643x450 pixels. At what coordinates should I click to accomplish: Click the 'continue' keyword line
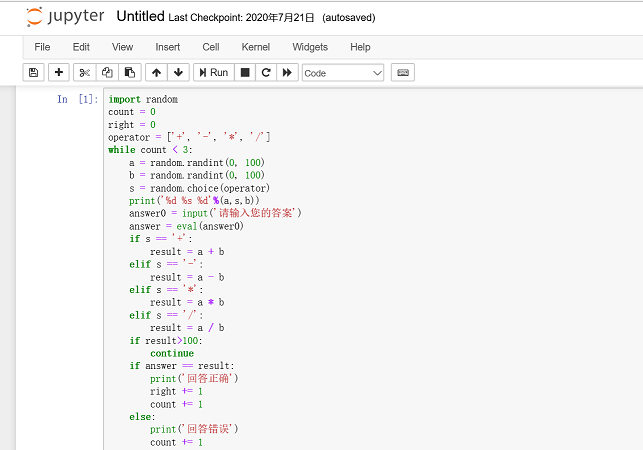tap(172, 353)
